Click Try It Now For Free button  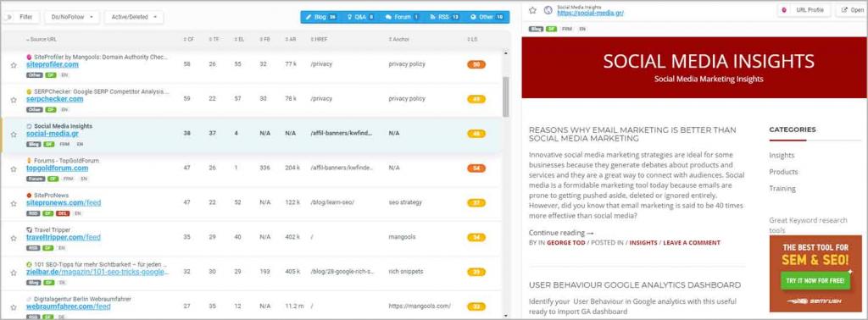point(815,280)
